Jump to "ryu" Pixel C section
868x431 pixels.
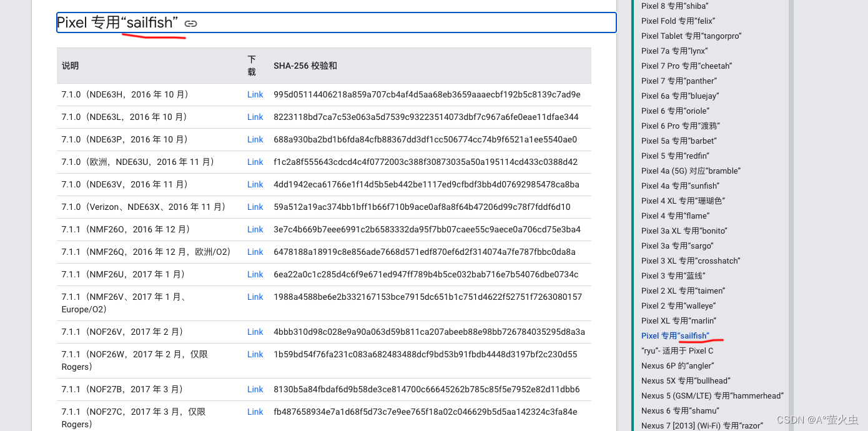point(677,350)
